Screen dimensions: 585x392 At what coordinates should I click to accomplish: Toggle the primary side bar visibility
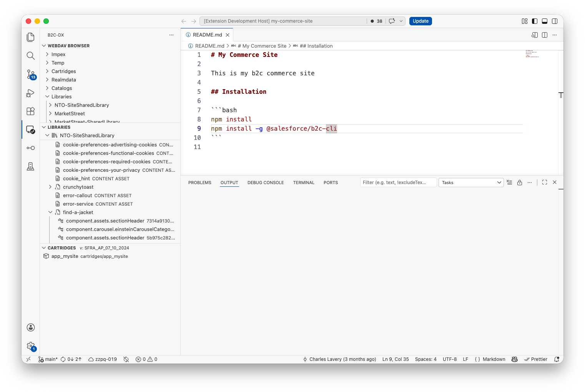coord(535,21)
